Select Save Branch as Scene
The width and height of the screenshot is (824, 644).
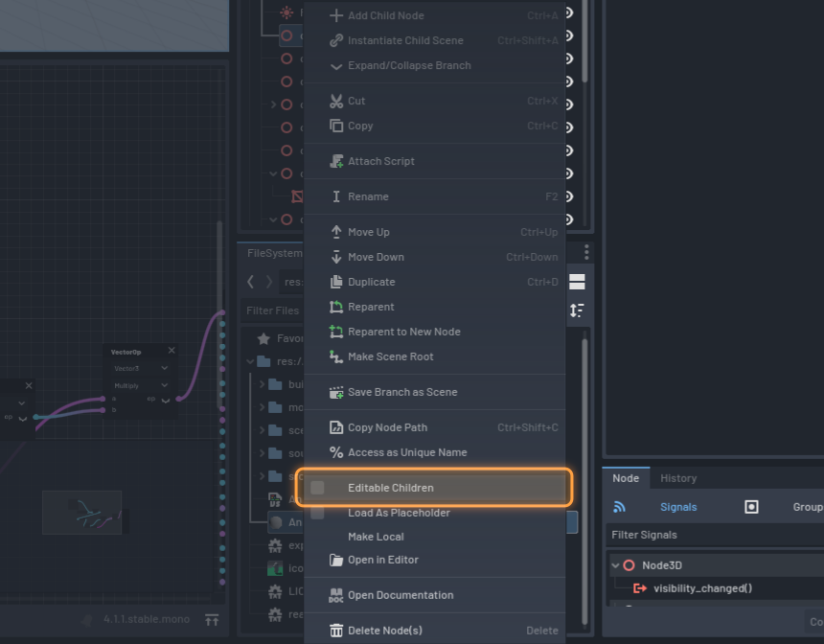pos(401,392)
